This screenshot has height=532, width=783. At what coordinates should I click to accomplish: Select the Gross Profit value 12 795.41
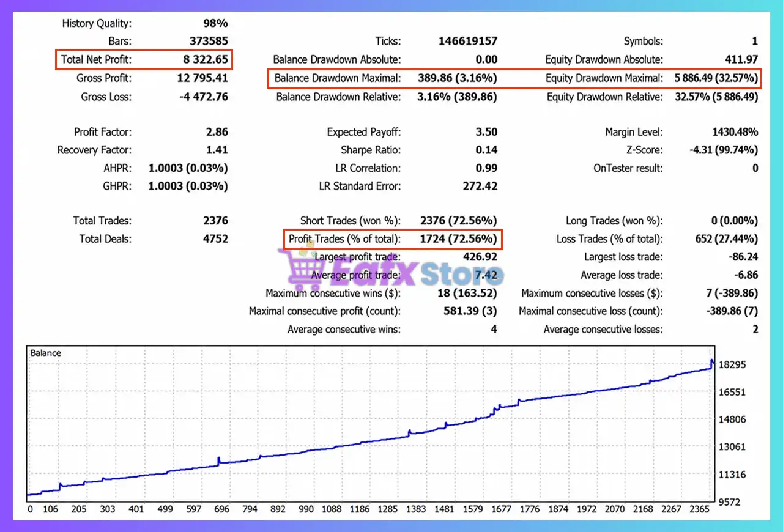[x=202, y=78]
